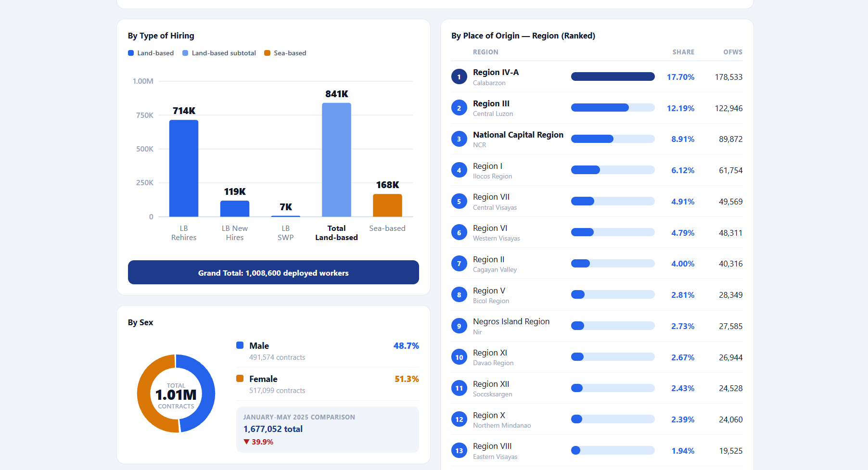The image size is (868, 470).
Task: Click the 1,677,052 total comparison value
Action: coord(273,429)
